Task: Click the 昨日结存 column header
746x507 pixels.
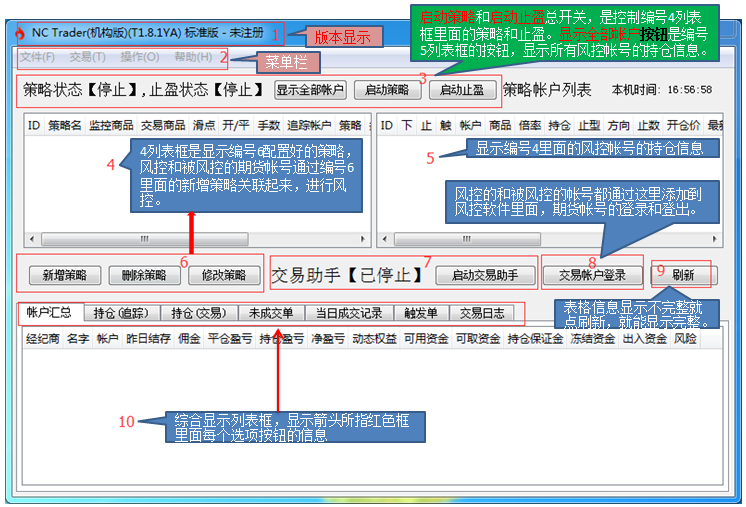Action: click(148, 339)
